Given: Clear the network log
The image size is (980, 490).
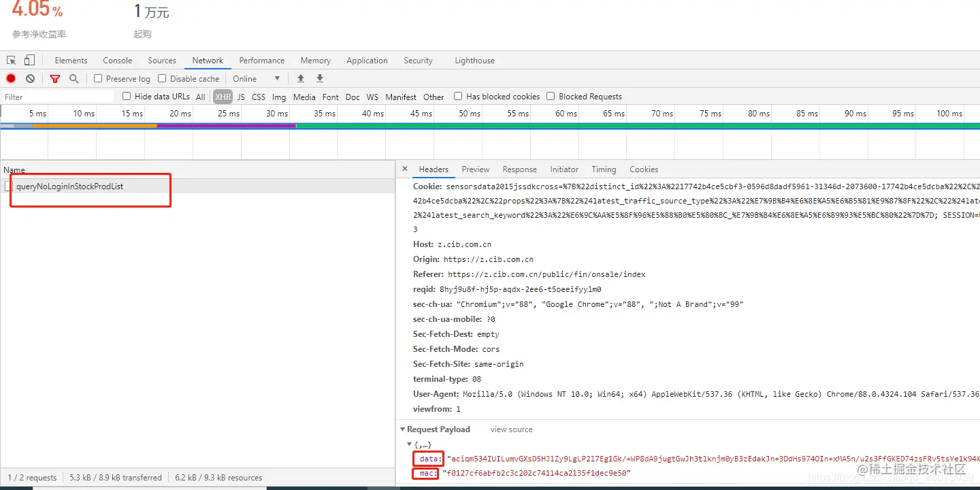Looking at the screenshot, I should 30,78.
